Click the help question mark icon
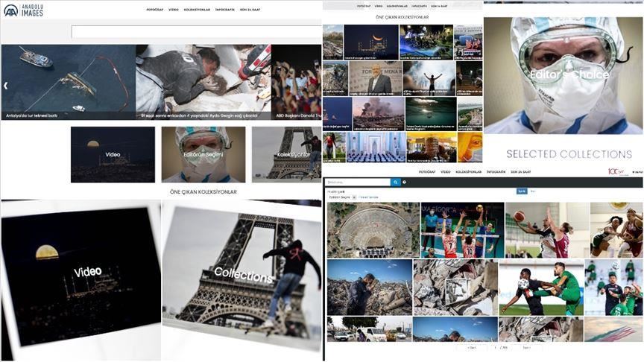644x362 pixels. pyautogui.click(x=405, y=182)
